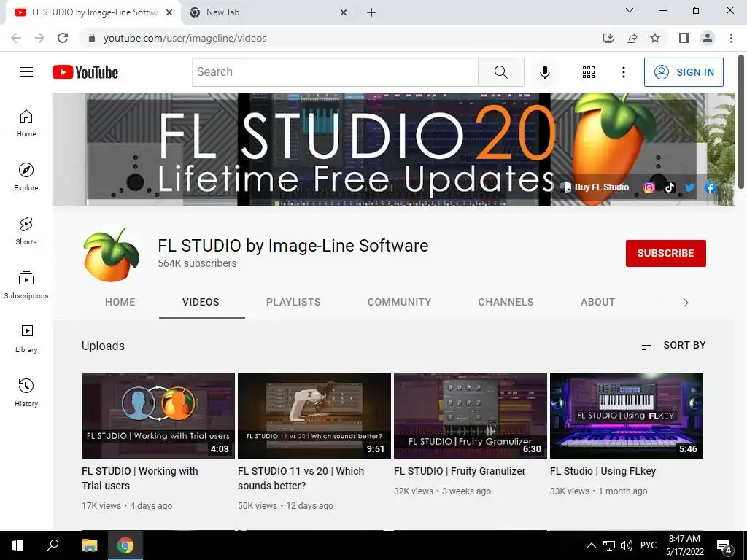Share this page from address bar
The image size is (747, 560).
[632, 38]
